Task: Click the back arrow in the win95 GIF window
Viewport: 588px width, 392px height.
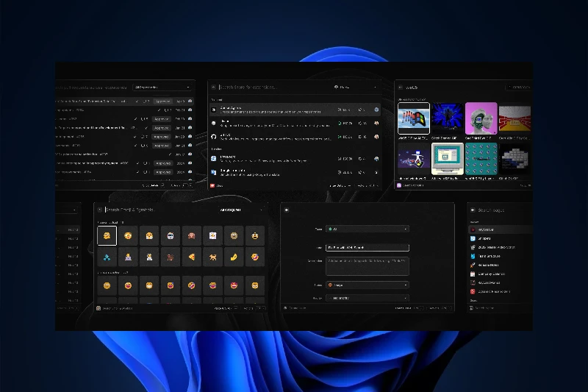Action: 400,88
